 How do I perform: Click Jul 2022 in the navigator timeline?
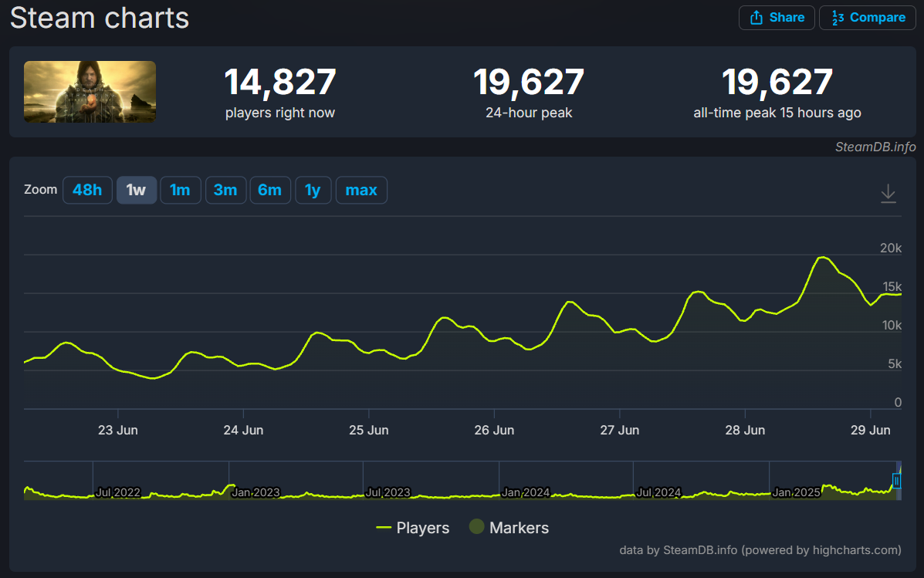pos(118,492)
